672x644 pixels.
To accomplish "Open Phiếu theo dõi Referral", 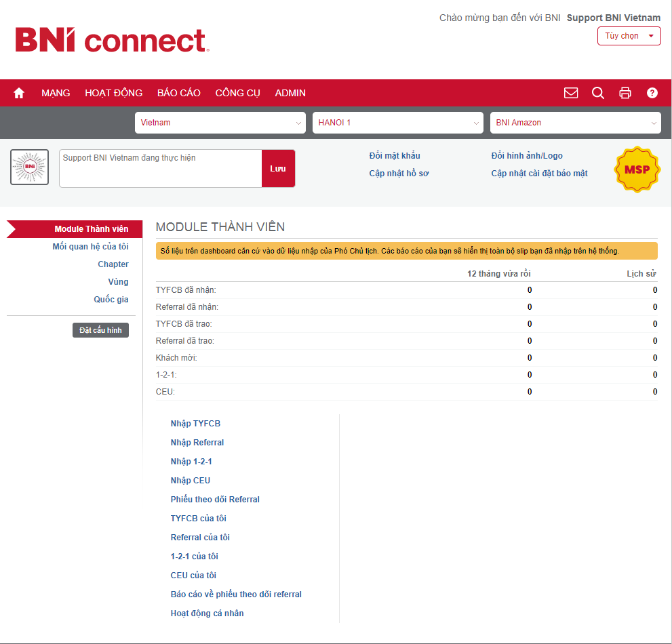I will point(215,499).
